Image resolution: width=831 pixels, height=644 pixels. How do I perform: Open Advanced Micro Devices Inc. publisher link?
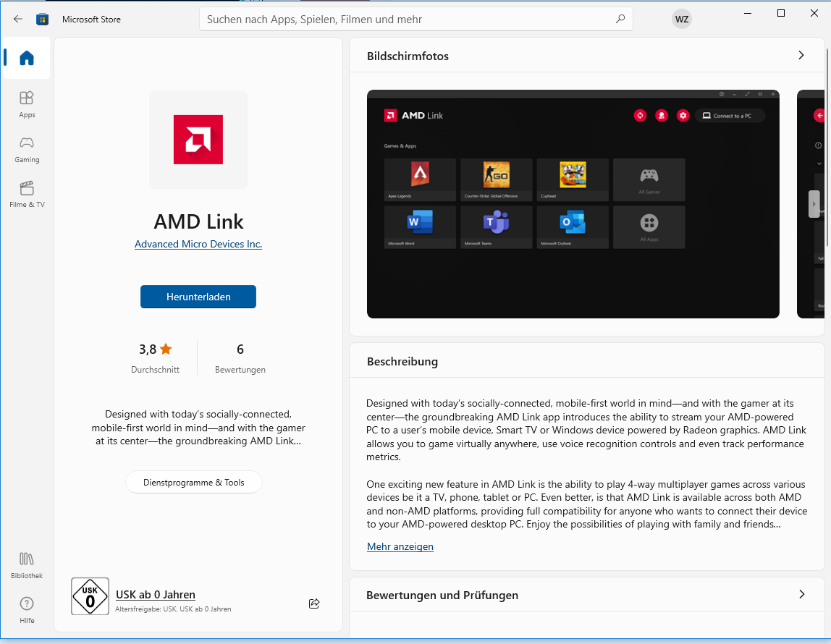[198, 244]
